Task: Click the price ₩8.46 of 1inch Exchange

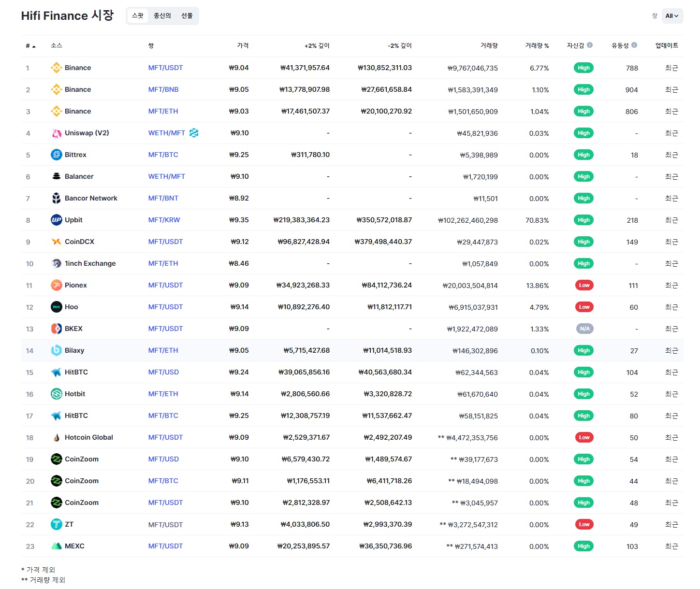Action: pyautogui.click(x=239, y=263)
